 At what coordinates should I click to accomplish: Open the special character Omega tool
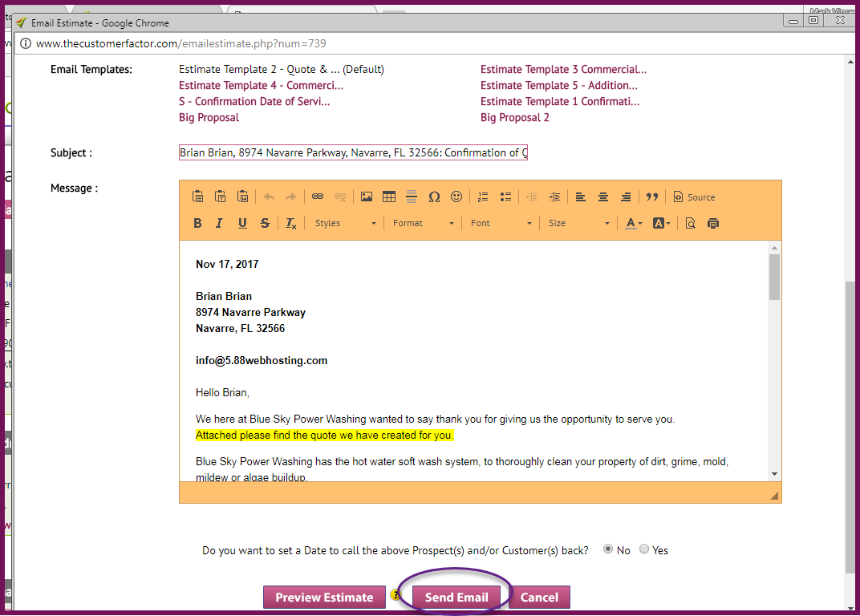(434, 197)
